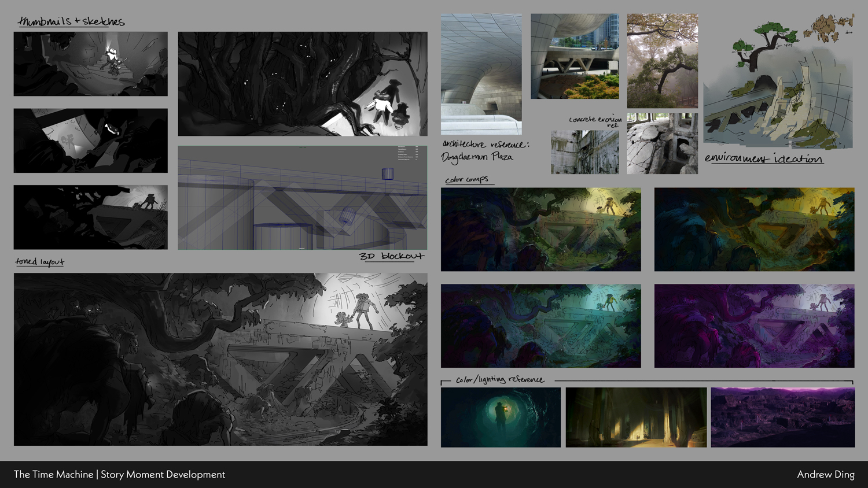Open the teal cave lantern lighting reference
Image resolution: width=868 pixels, height=488 pixels.
(x=501, y=417)
